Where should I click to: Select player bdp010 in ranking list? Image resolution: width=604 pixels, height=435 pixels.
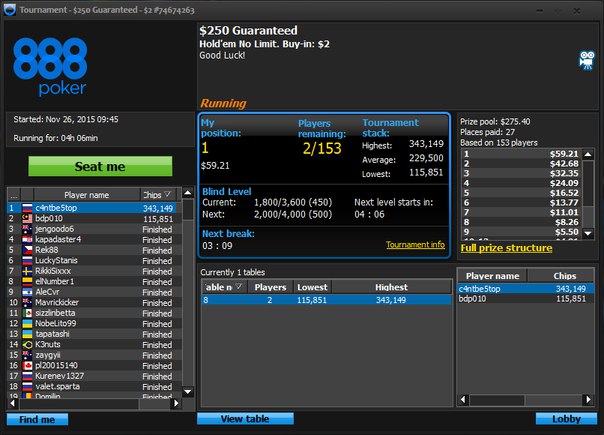coord(92,218)
